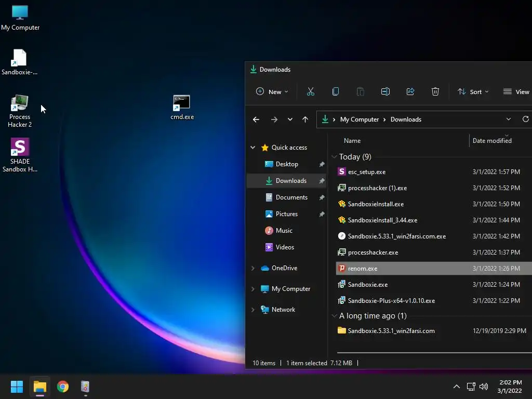Open the View options menu
Viewport: 532px width, 399px height.
click(x=516, y=91)
